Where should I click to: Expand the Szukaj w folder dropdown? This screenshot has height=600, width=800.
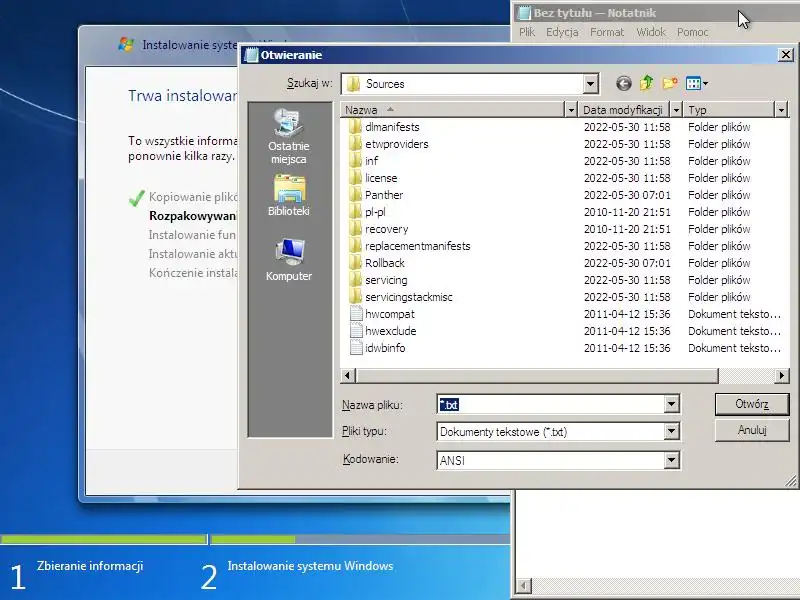pos(590,84)
